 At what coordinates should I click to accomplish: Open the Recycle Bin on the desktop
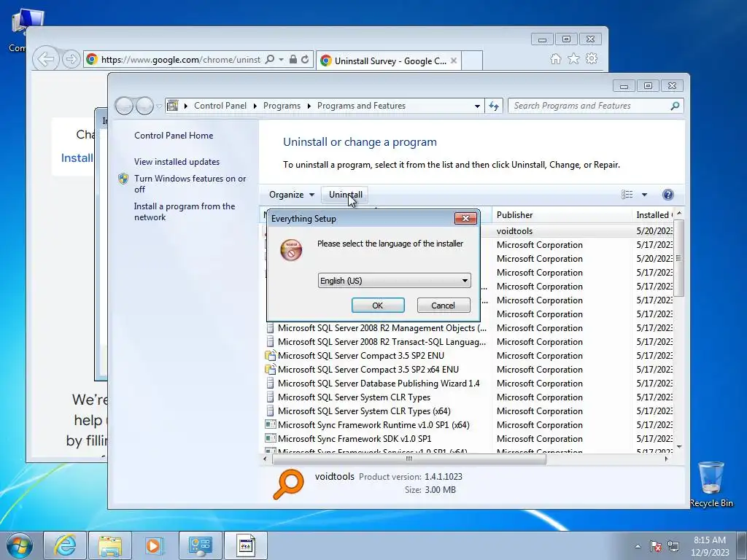pyautogui.click(x=711, y=484)
